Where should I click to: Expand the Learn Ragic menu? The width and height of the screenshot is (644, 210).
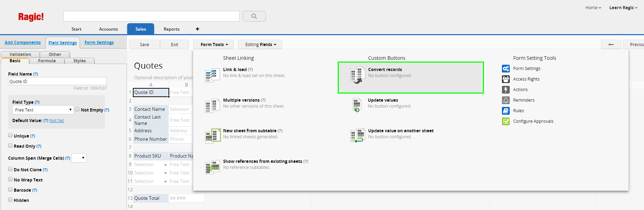623,8
